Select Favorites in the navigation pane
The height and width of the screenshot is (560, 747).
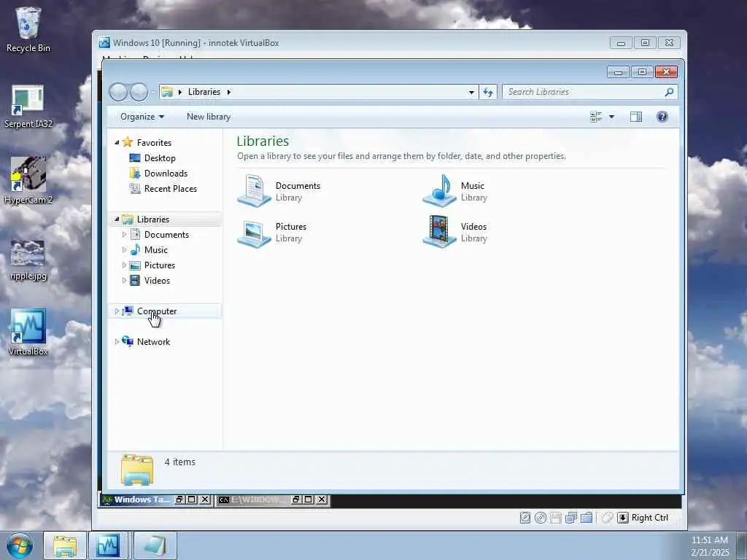pos(154,142)
